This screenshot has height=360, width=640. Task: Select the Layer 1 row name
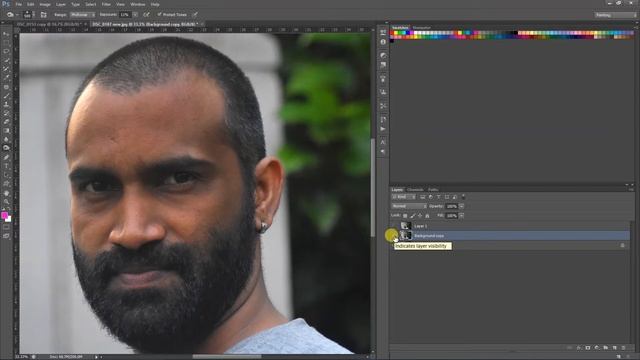[420, 226]
